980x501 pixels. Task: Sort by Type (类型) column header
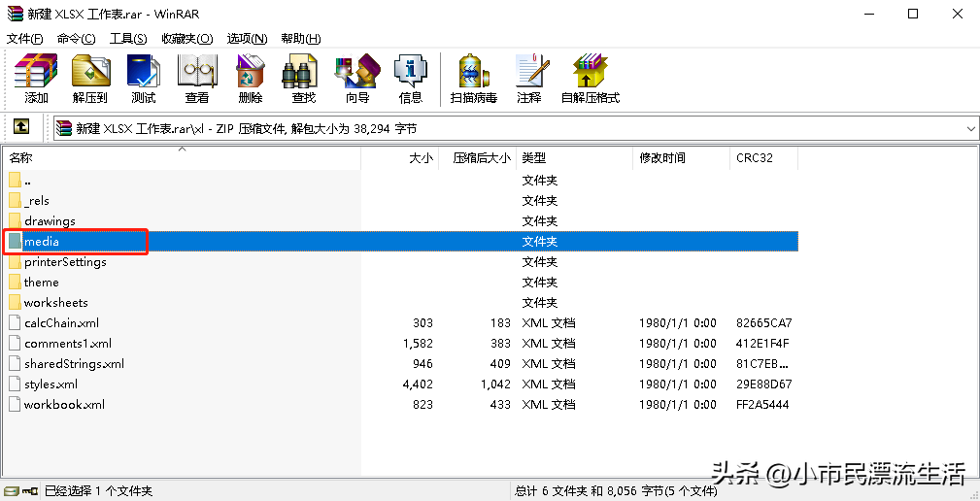point(574,158)
